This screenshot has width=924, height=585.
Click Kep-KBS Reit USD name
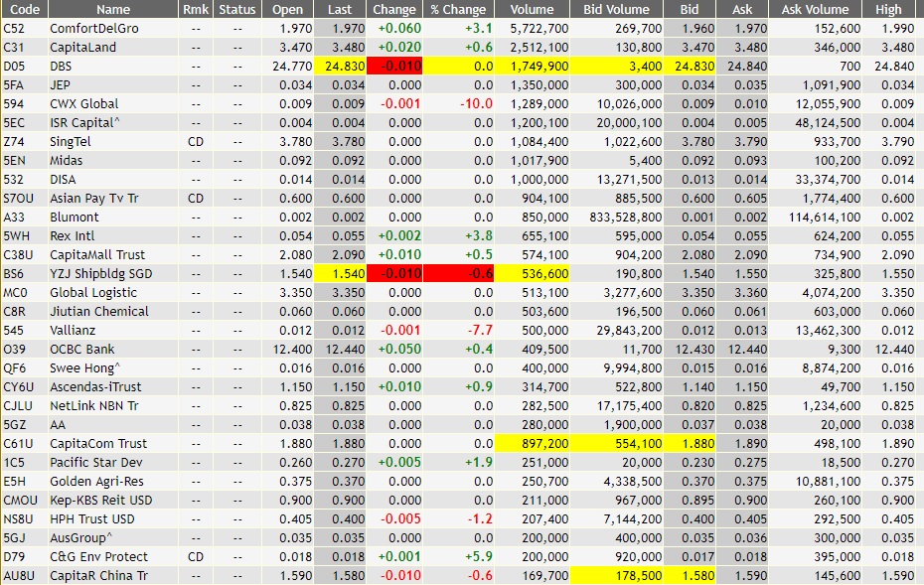(x=100, y=500)
